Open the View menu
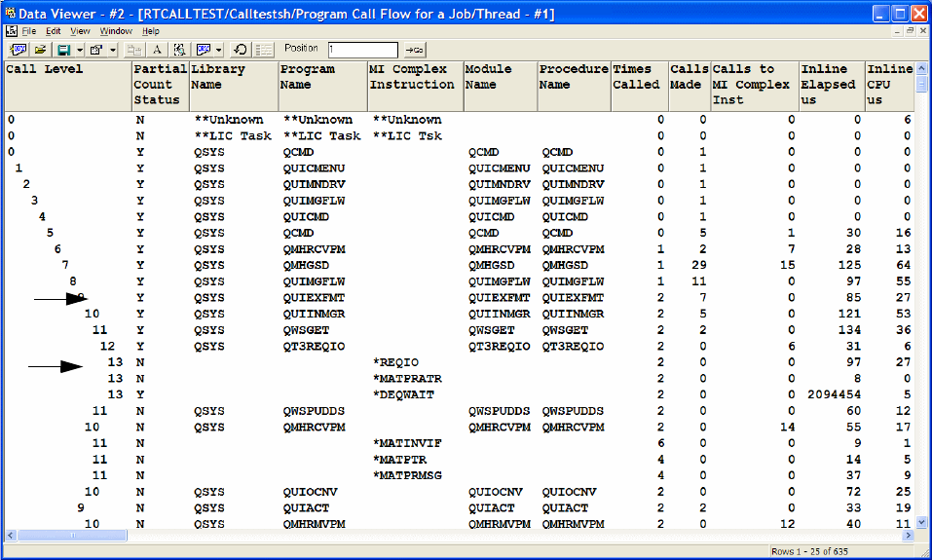The image size is (932, 560). coord(80,31)
